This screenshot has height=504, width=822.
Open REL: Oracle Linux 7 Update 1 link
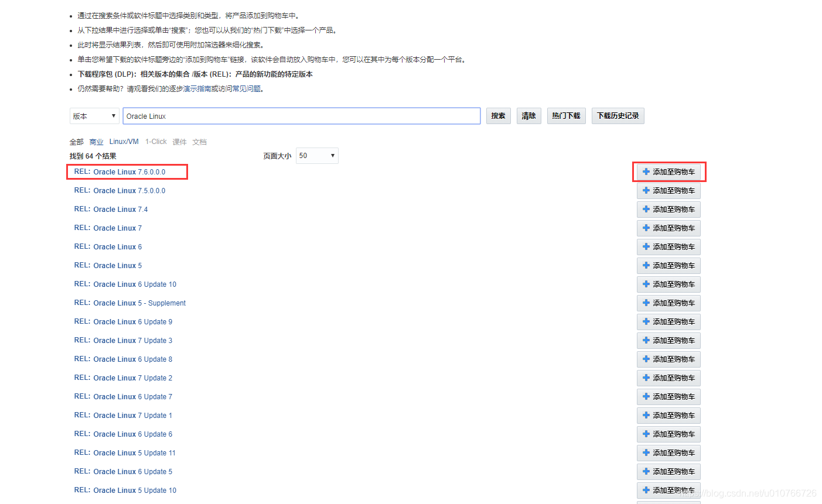[x=124, y=416]
